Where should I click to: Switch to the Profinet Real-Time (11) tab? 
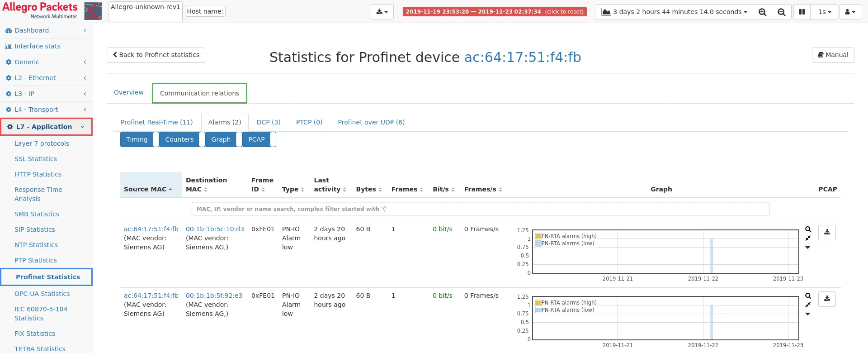156,122
